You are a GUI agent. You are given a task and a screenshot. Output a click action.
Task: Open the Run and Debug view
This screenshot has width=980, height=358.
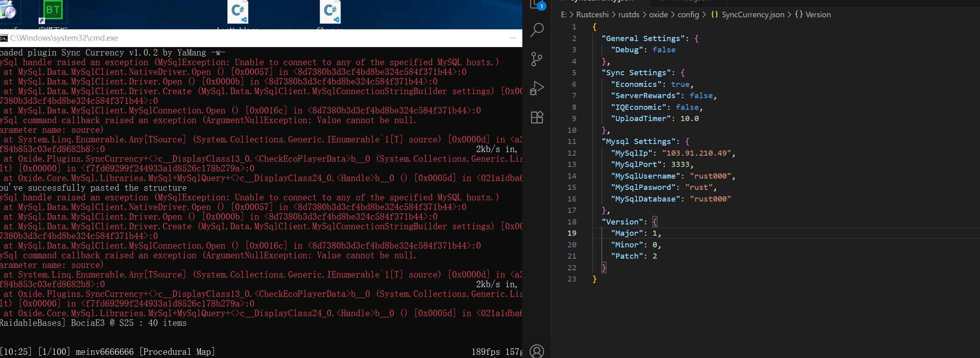point(537,88)
